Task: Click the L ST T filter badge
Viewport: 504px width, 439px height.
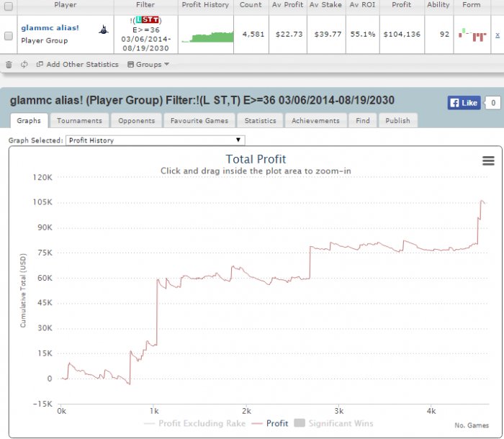Action: point(147,20)
